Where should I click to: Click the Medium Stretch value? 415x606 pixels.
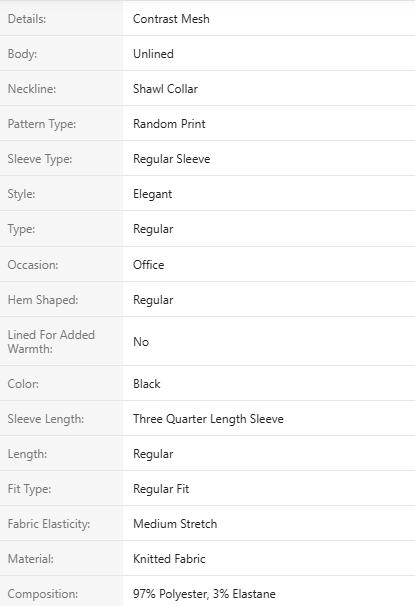(175, 524)
